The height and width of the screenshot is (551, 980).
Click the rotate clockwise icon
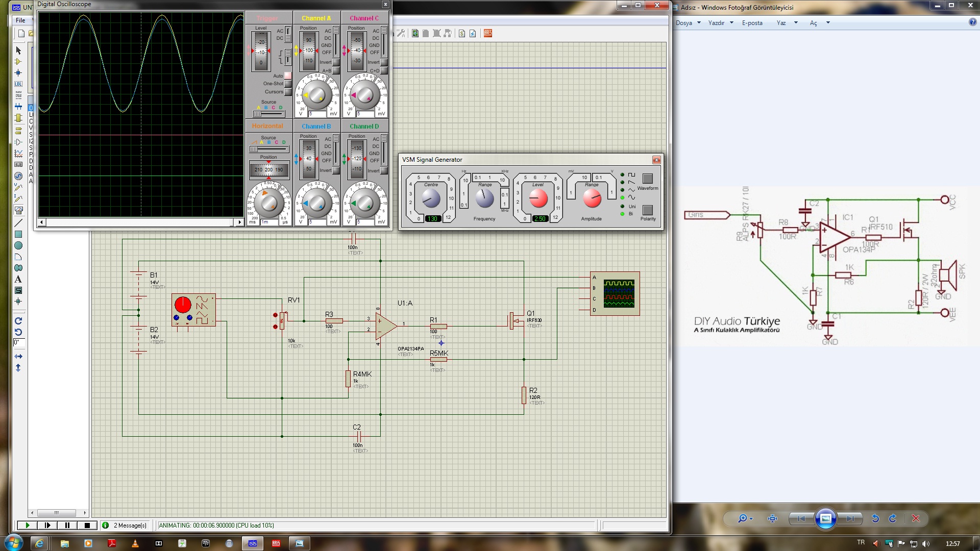click(18, 321)
